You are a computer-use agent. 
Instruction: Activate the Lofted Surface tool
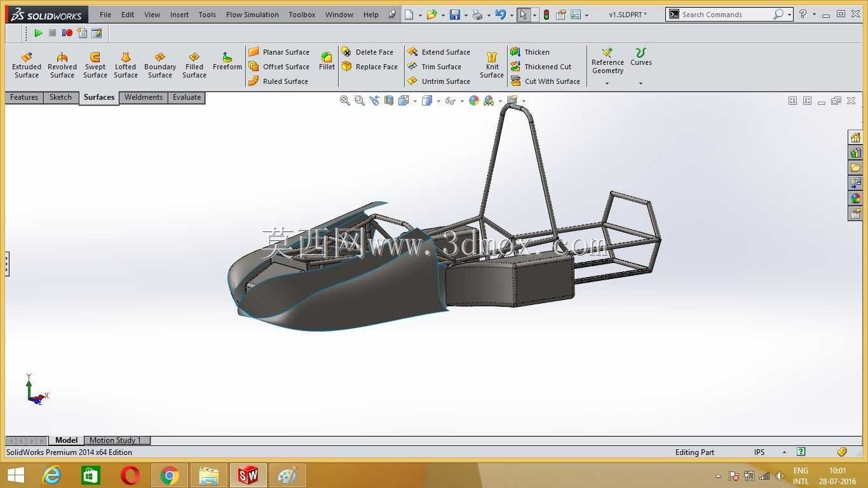click(x=126, y=65)
